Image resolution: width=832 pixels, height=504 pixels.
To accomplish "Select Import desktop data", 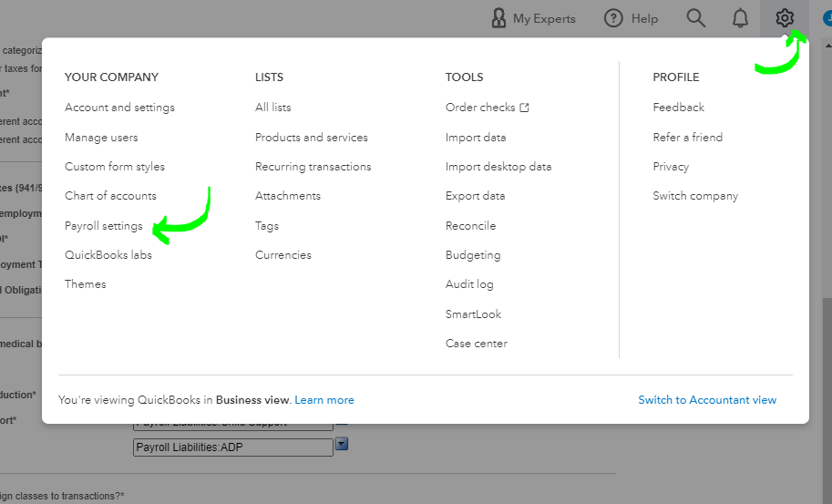I will pyautogui.click(x=498, y=167).
